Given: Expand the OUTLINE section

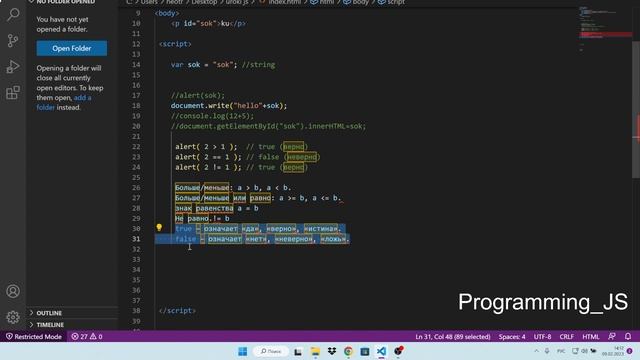Looking at the screenshot, I should (49, 313).
